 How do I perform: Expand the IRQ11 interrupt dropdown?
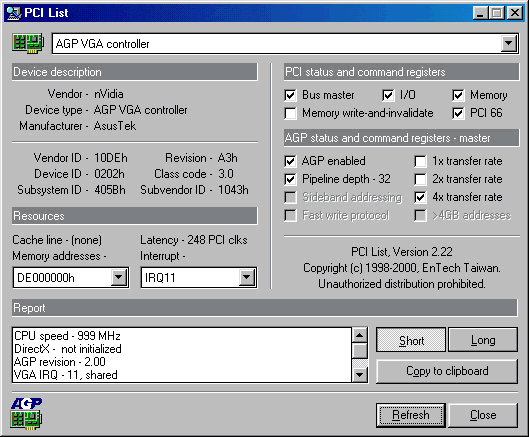[x=247, y=277]
